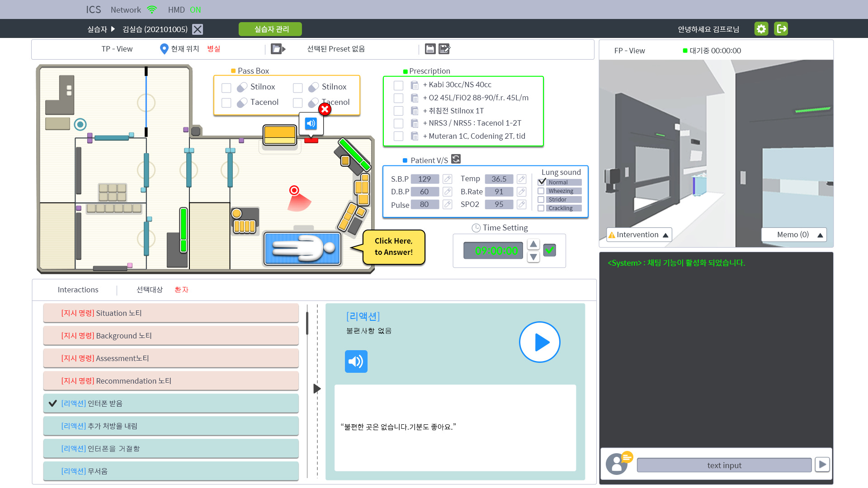
Task: Click the Click Here to Answer bubble
Action: pos(393,247)
